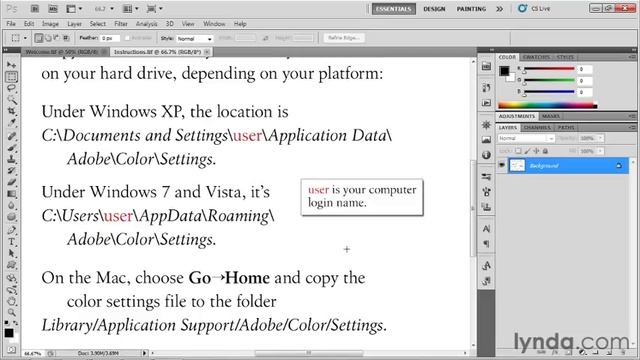Select the Path Selection tool
The image size is (640, 360).
[11, 253]
